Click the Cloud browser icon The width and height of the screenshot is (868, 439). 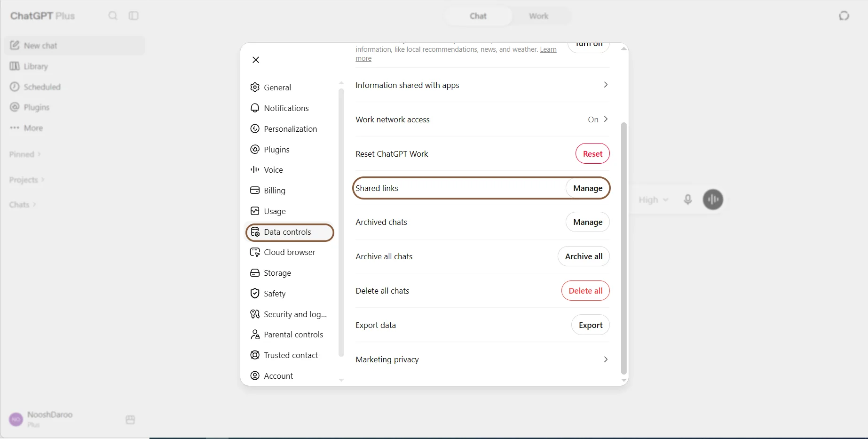[255, 252]
